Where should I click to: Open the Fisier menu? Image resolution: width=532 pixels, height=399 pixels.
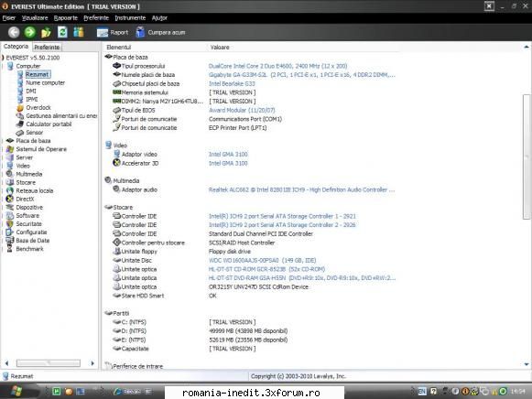9,18
